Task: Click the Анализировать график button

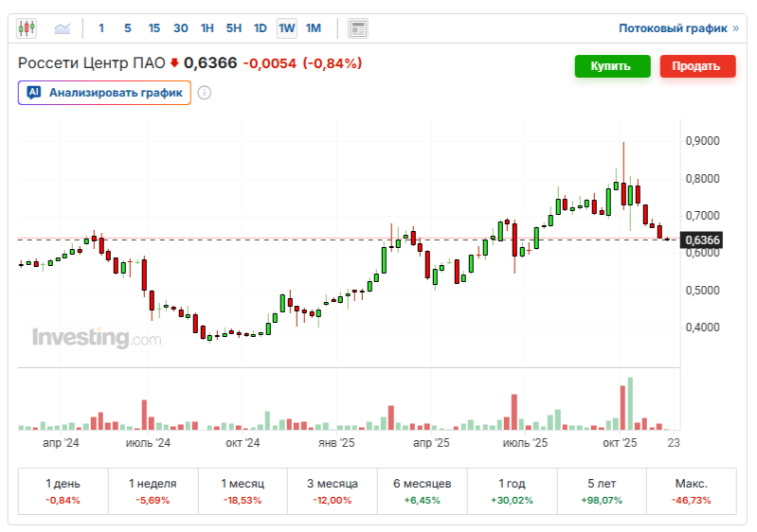Action: point(105,93)
